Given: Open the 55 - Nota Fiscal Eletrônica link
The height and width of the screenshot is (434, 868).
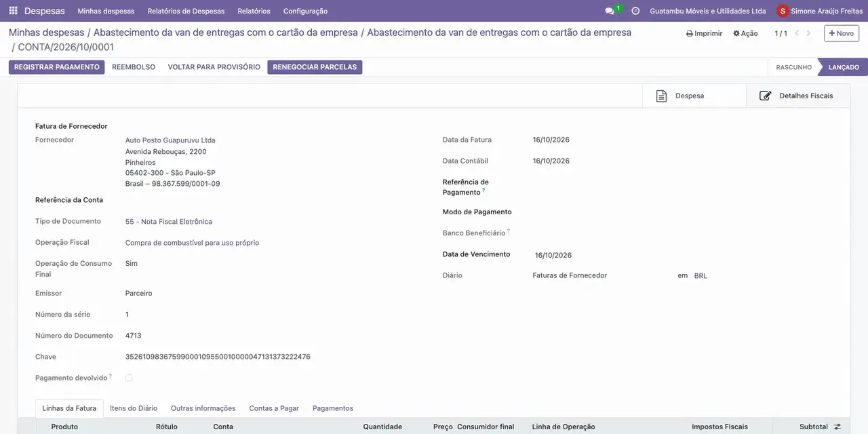Looking at the screenshot, I should click(x=169, y=222).
